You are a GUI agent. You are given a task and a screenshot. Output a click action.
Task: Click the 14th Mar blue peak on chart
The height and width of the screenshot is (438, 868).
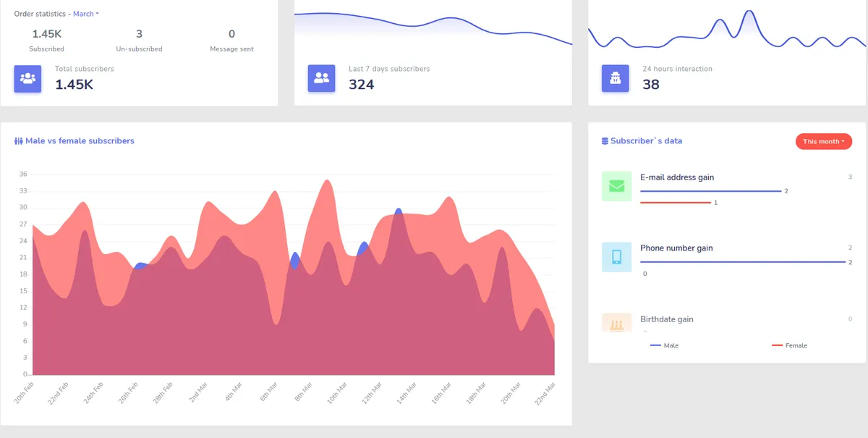399,210
